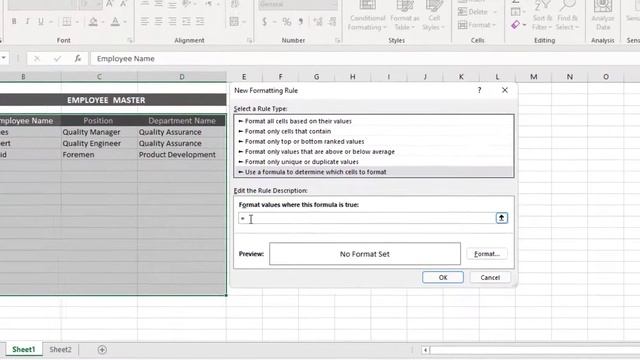Screen dimensions: 640x360
Task: Toggle Underline formatting in ribbon
Action: (x=40, y=21)
